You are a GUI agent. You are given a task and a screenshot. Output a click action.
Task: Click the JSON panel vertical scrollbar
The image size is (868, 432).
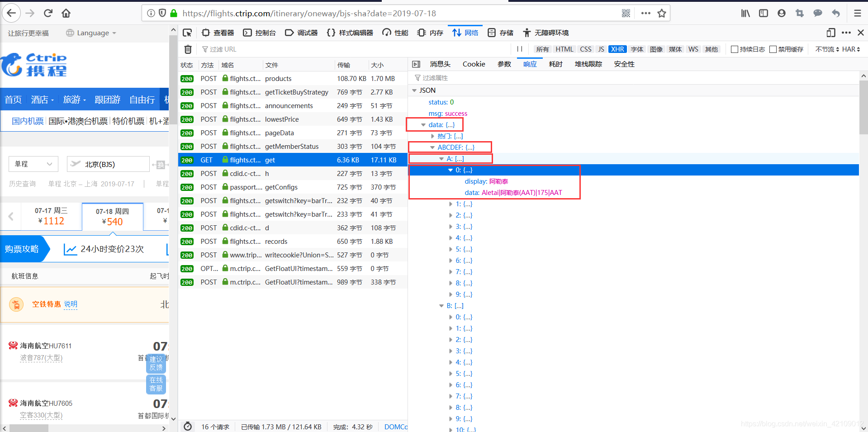tap(863, 107)
